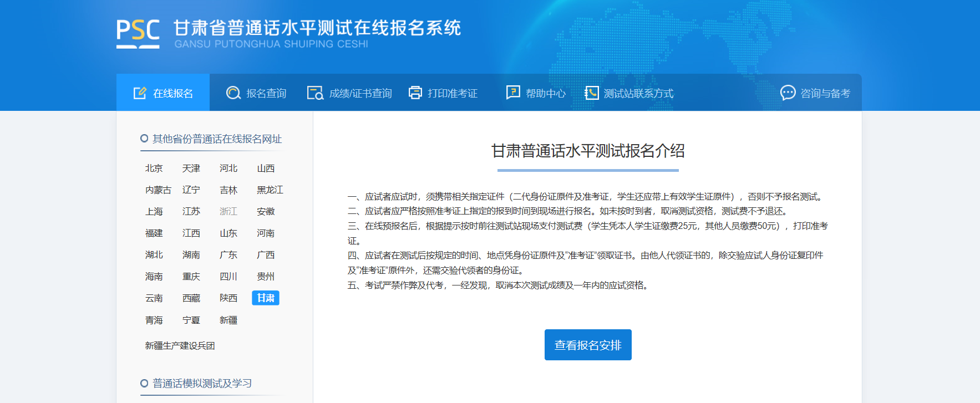Select the 西藏 province link

(191, 298)
